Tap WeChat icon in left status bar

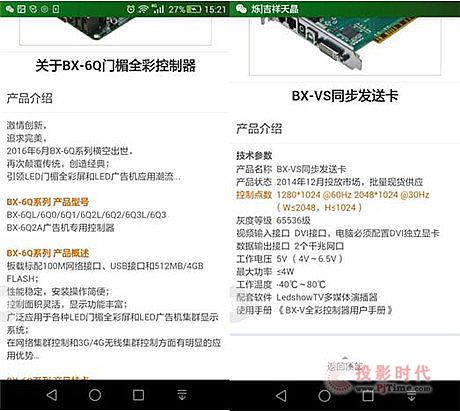point(10,9)
